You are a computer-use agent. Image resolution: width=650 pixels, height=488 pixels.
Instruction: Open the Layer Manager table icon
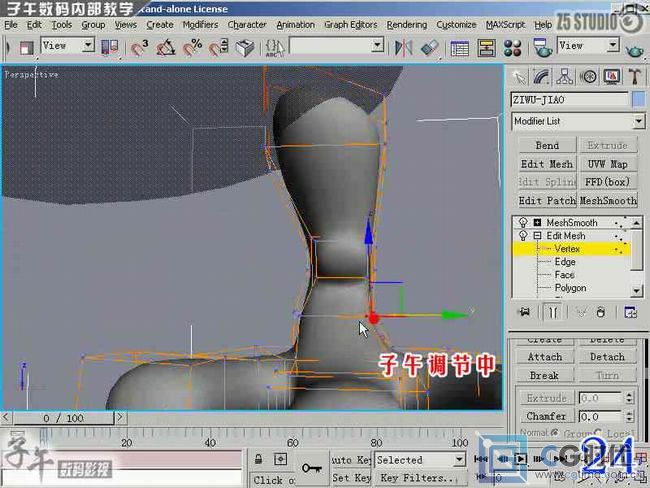click(459, 48)
